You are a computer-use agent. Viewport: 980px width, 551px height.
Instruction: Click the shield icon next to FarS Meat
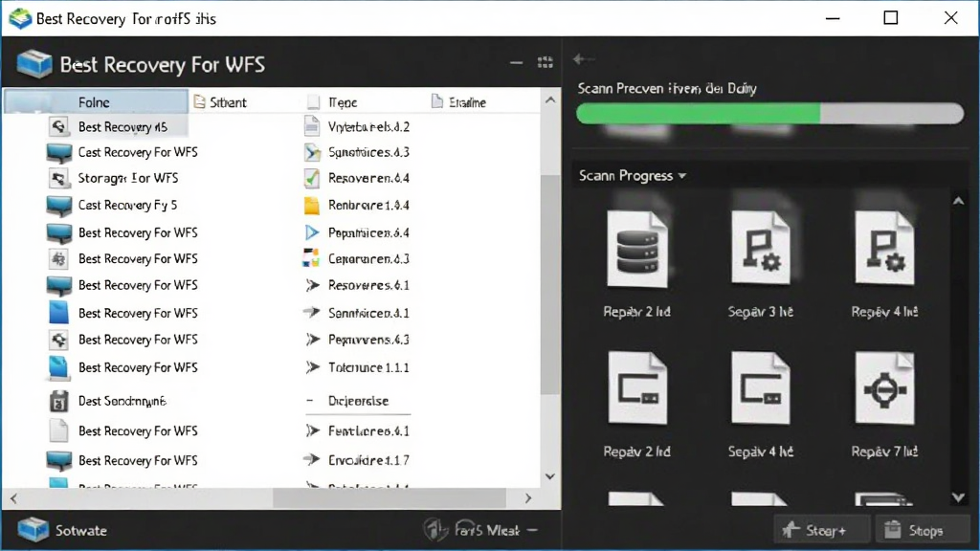[x=435, y=530]
